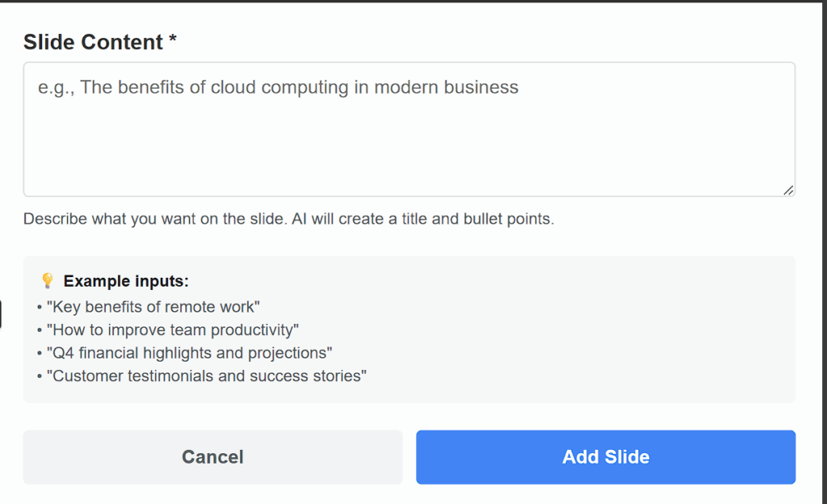Click the "Describe what you want" helper sentence
Image resolution: width=827 pixels, height=504 pixels.
click(154, 219)
